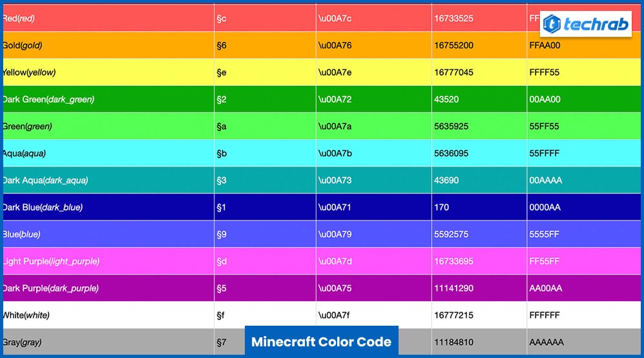Click the hex code FFAA00
This screenshot has height=358, width=644.
[545, 46]
